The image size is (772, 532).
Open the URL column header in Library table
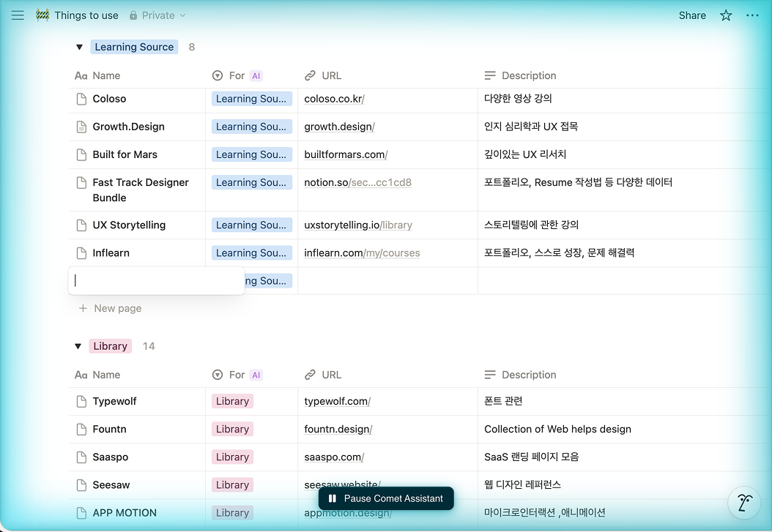tap(323, 375)
